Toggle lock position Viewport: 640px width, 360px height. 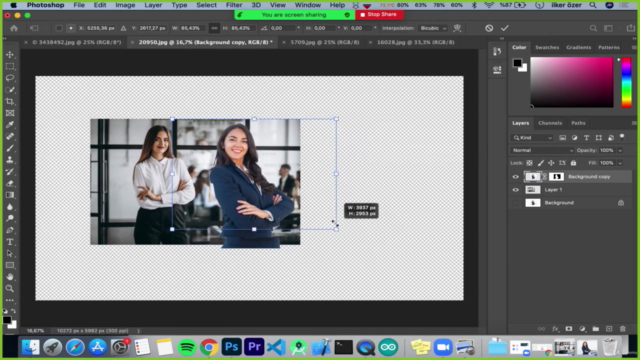(x=551, y=163)
